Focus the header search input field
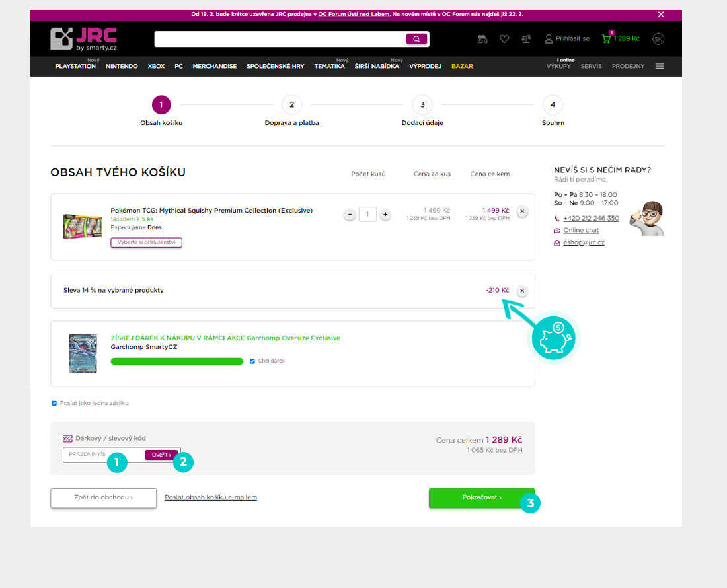This screenshot has height=588, width=727. click(x=280, y=39)
